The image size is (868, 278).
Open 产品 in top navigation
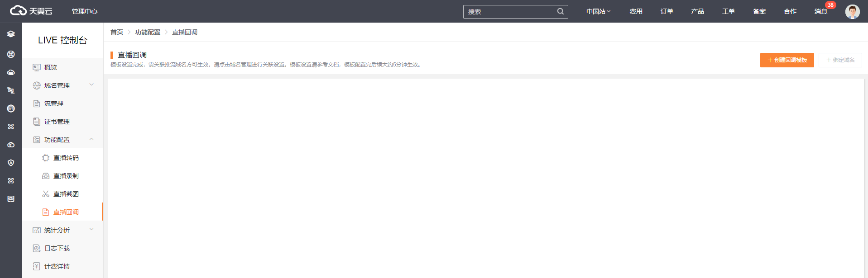click(698, 11)
